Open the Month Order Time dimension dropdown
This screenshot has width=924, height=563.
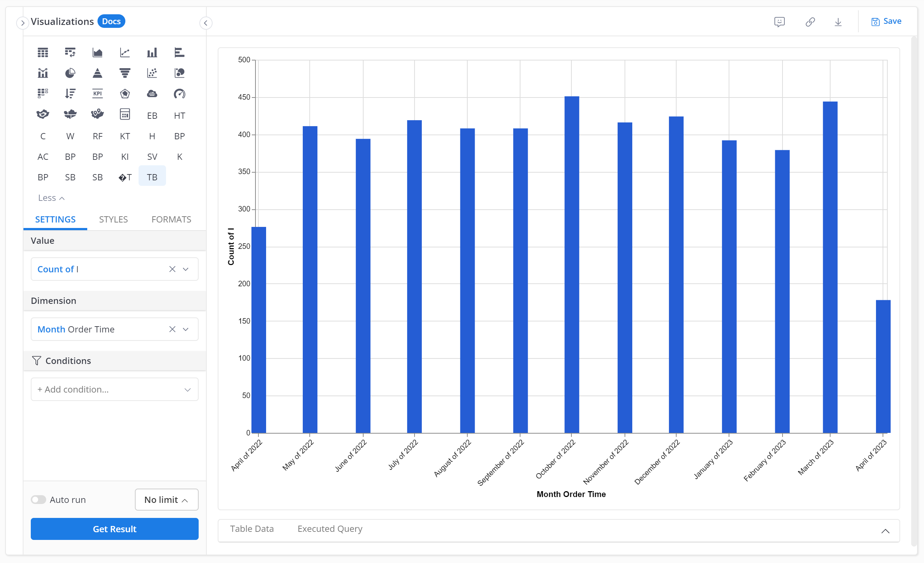click(x=186, y=328)
